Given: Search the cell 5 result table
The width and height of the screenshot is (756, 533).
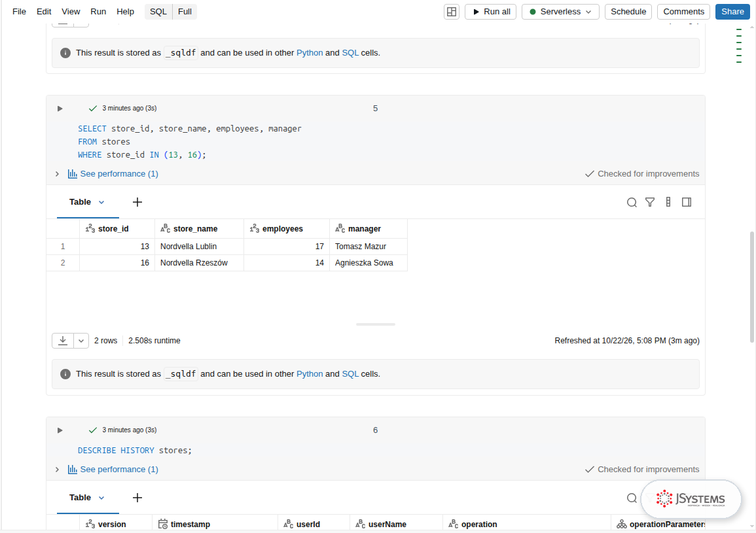Looking at the screenshot, I should 632,202.
